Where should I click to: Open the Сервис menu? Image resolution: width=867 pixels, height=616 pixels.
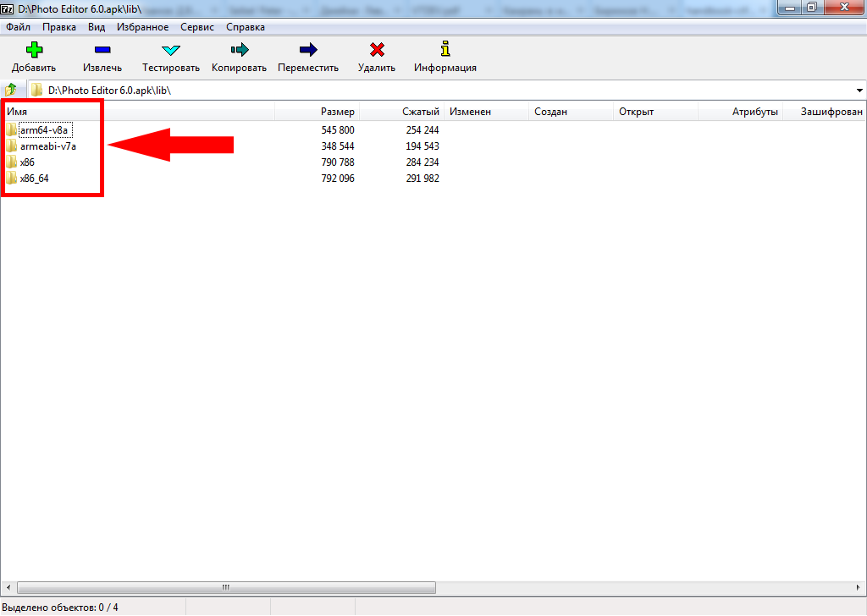(196, 27)
